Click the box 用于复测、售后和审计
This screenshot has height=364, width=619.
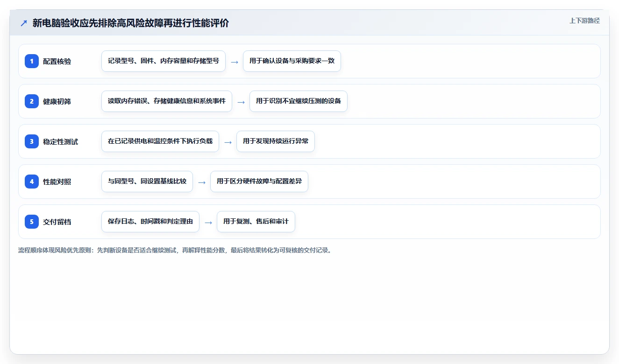click(x=256, y=222)
